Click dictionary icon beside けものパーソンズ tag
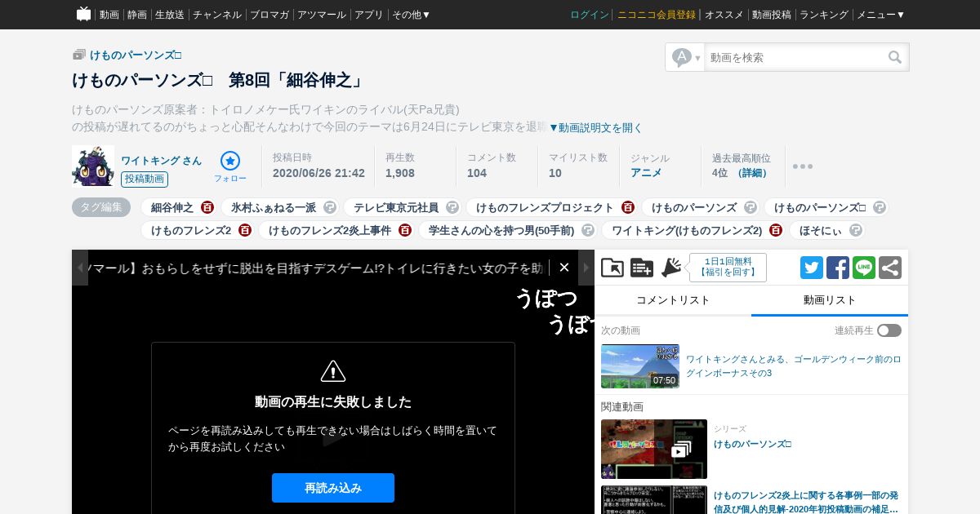The width and height of the screenshot is (980, 514). pyautogui.click(x=751, y=207)
